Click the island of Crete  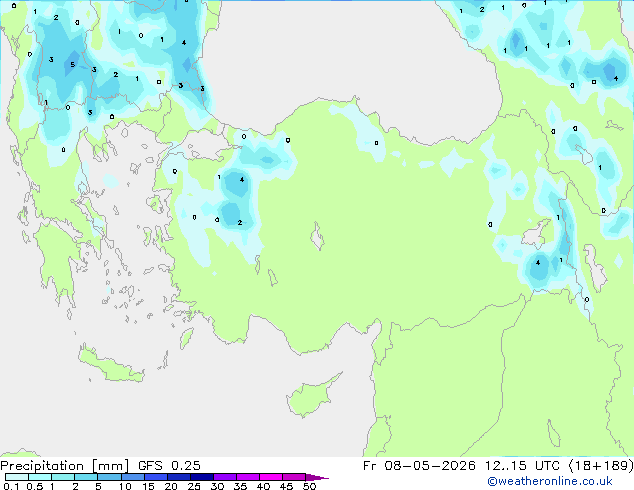[x=111, y=364]
